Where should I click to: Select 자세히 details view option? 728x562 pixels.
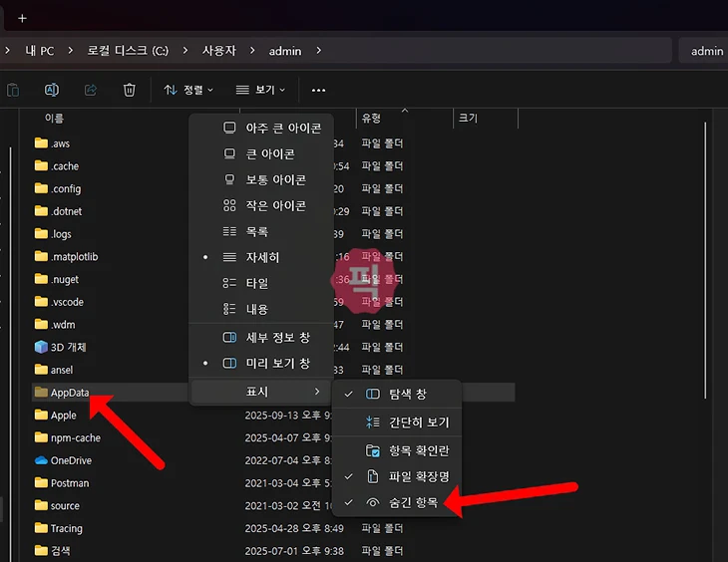261,257
